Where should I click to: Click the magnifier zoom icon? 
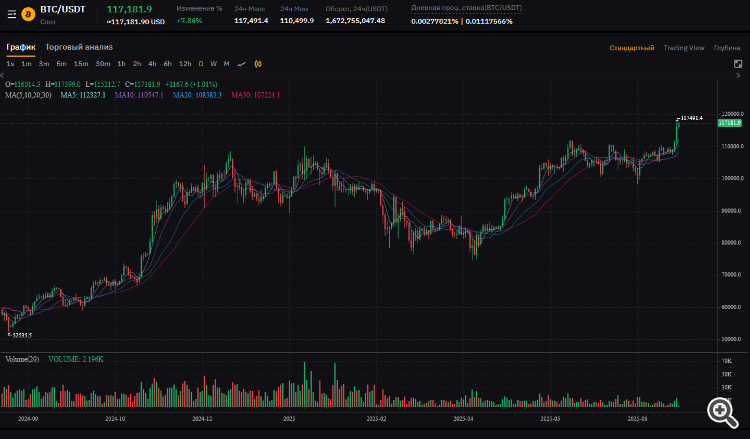(x=719, y=410)
